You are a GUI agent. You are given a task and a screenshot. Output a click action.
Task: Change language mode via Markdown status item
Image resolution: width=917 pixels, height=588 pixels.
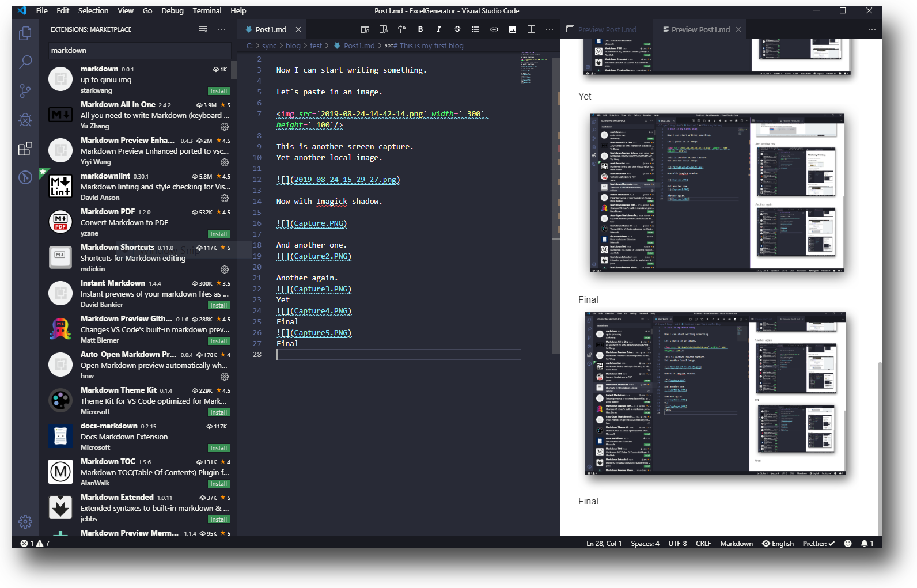[x=736, y=543]
